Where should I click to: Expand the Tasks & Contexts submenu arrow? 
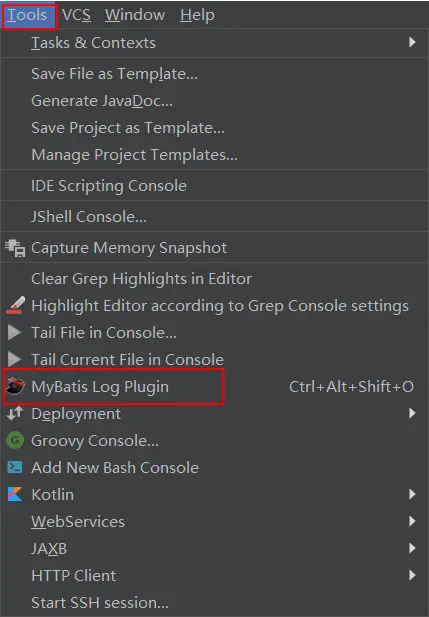pyautogui.click(x=412, y=42)
